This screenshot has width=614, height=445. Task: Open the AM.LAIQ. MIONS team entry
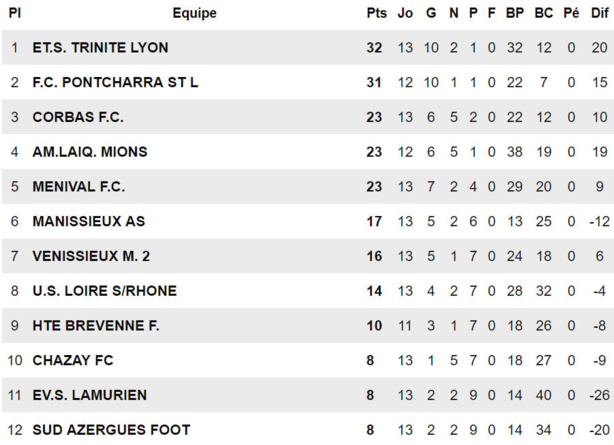[x=90, y=152]
